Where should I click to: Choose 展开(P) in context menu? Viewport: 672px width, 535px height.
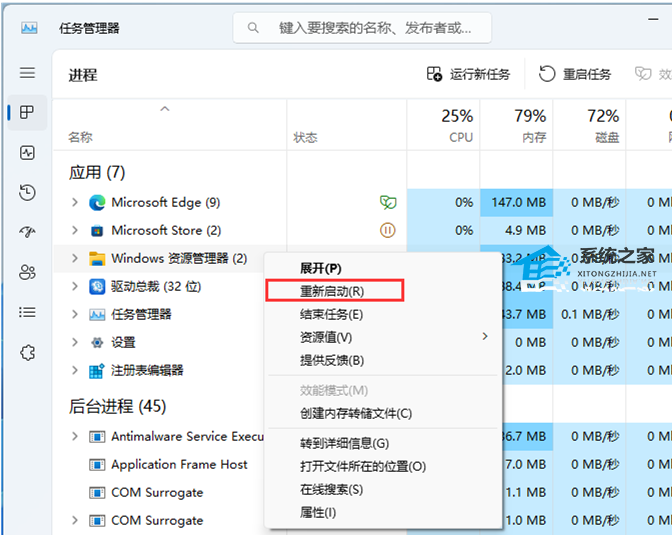383,268
